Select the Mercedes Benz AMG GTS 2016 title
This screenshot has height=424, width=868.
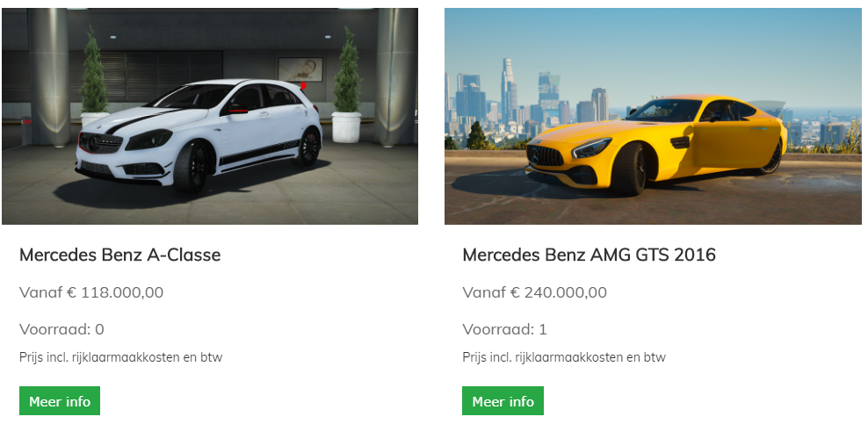click(x=589, y=255)
